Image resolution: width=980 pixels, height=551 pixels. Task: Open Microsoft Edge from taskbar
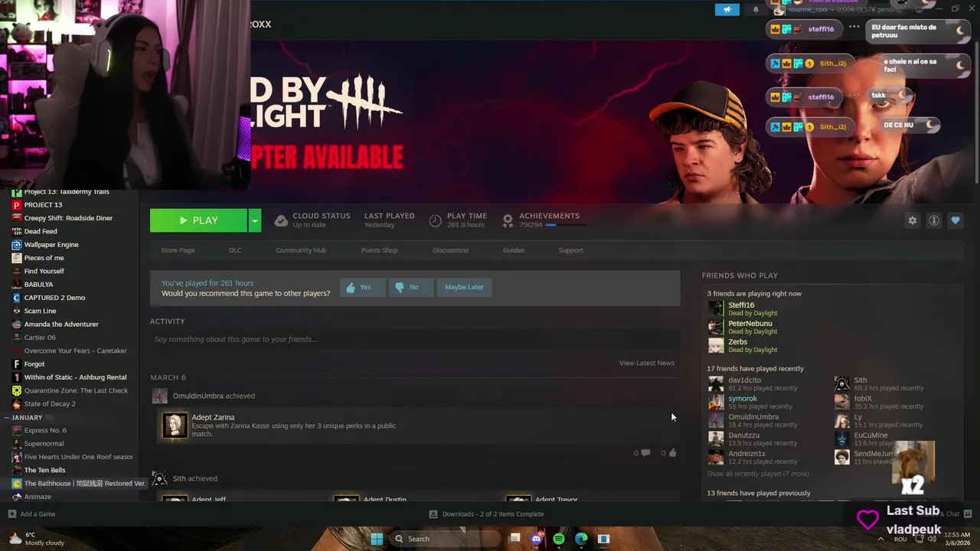(581, 539)
